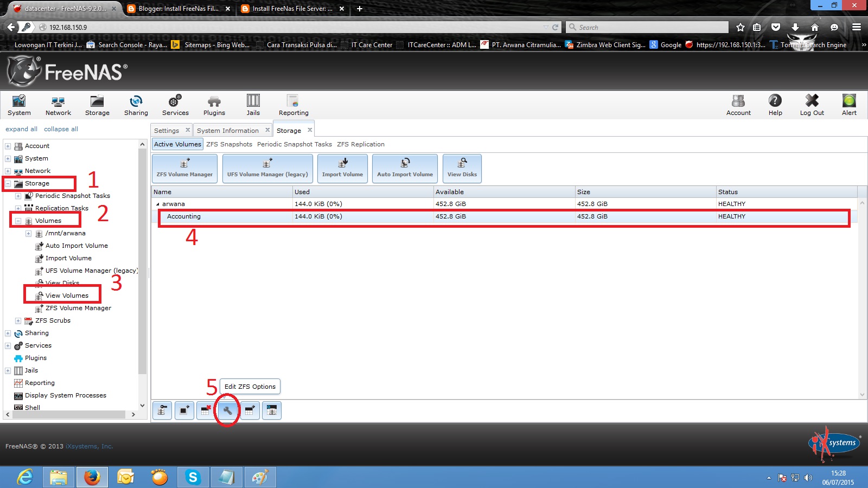Go back with the browser back arrow
The height and width of the screenshot is (488, 868).
11,27
